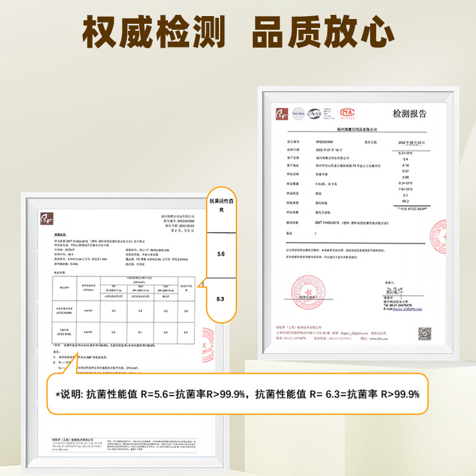Click the headline '品质放心'
This screenshot has width=476, height=476.
(323, 32)
